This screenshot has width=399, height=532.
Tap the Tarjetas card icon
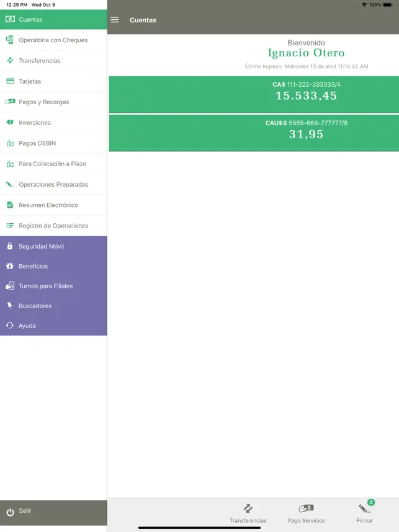pyautogui.click(x=9, y=81)
